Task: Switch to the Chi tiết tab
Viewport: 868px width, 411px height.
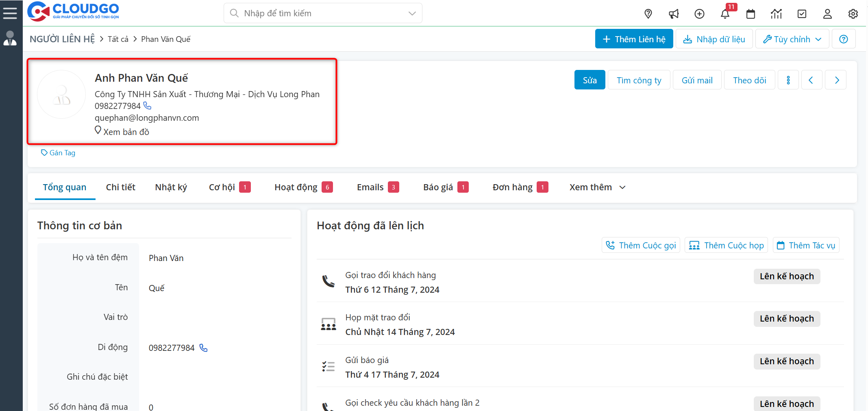Action: (x=120, y=187)
